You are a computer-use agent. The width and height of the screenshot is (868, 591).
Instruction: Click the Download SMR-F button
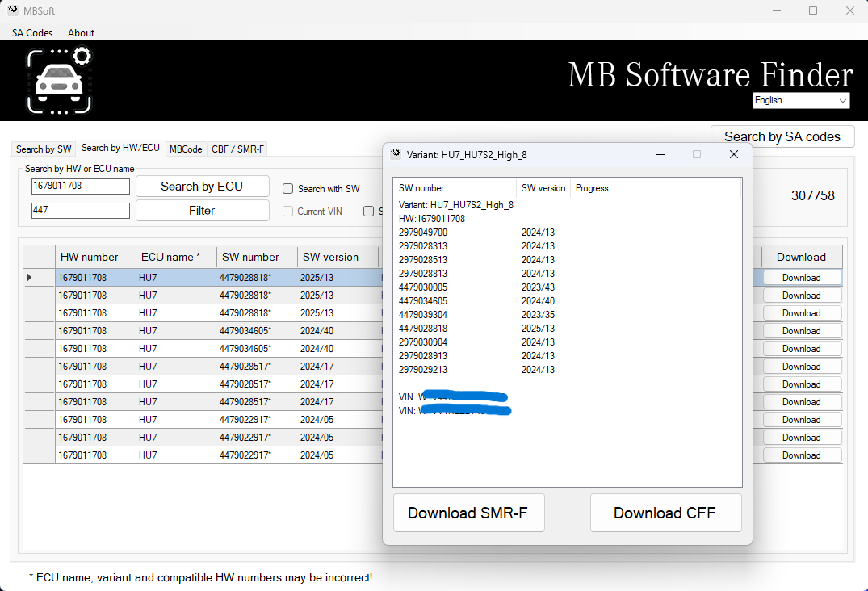(x=468, y=513)
